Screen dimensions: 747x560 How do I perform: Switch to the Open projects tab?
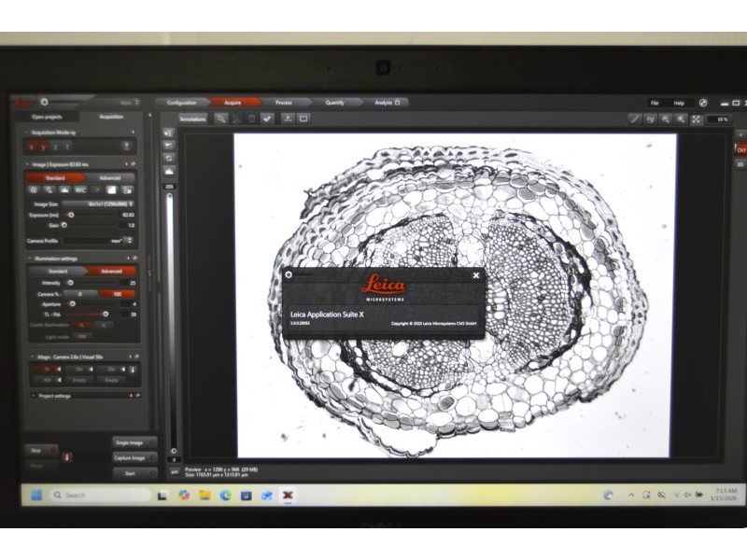coord(47,117)
